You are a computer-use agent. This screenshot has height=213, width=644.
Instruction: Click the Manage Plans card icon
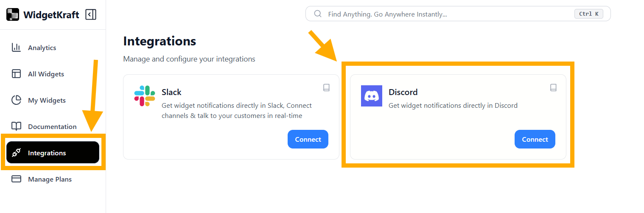pyautogui.click(x=16, y=179)
